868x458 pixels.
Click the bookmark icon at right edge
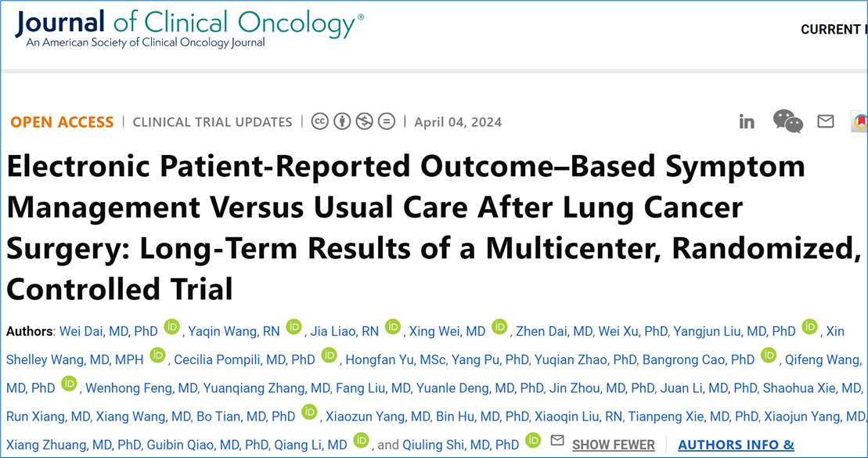point(860,122)
